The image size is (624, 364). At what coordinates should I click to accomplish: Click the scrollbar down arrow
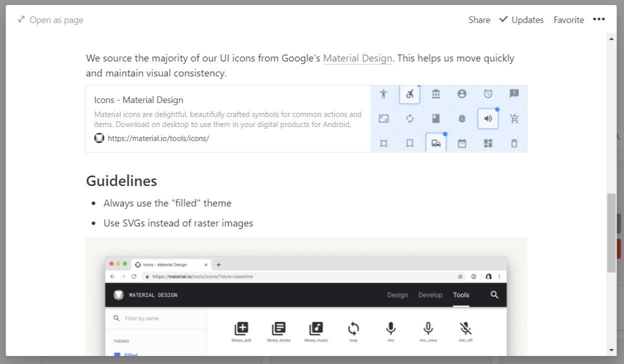611,350
